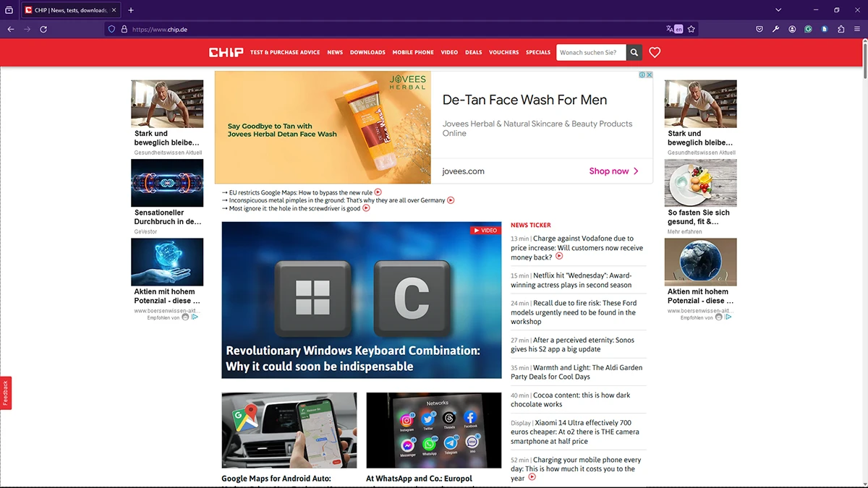The width and height of the screenshot is (868, 488).
Task: Open favorites via the heart icon
Action: click(654, 52)
